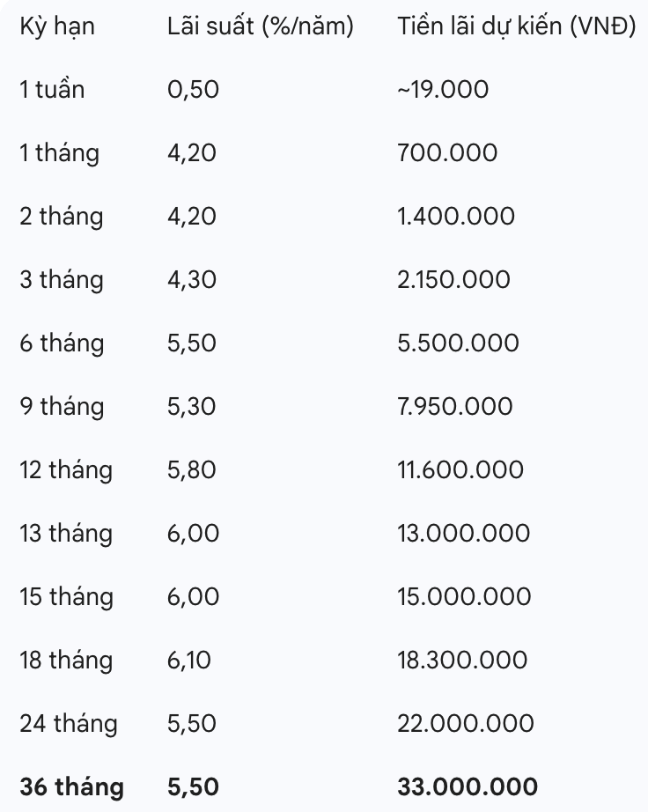
Task: Click the ~19.000 interest amount
Action: tap(443, 90)
